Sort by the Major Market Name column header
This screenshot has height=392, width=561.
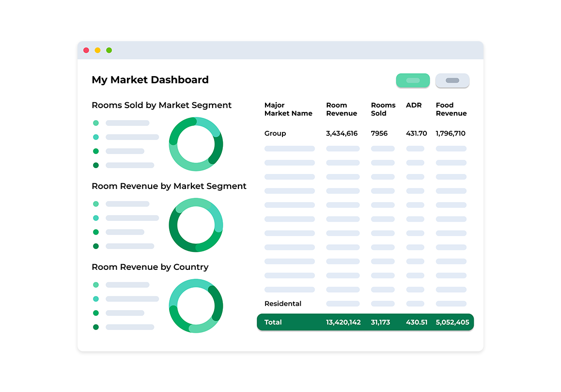point(288,109)
